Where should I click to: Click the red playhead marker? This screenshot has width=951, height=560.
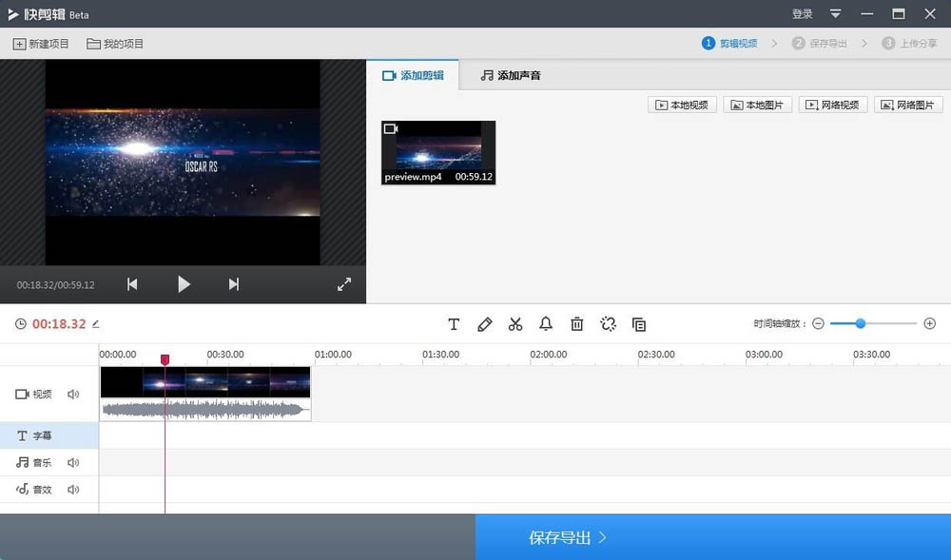(165, 360)
